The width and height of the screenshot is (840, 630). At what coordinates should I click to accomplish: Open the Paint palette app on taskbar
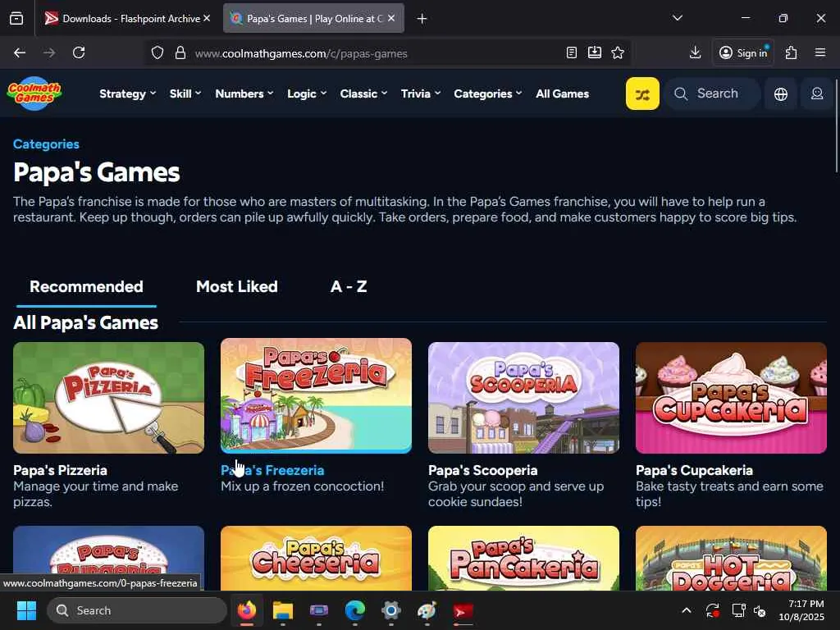pyautogui.click(x=427, y=610)
